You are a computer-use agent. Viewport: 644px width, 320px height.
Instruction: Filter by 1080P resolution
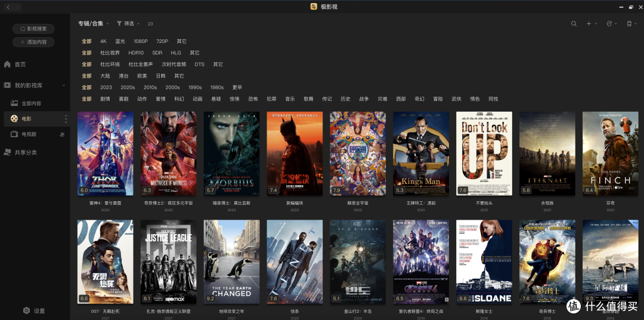141,41
